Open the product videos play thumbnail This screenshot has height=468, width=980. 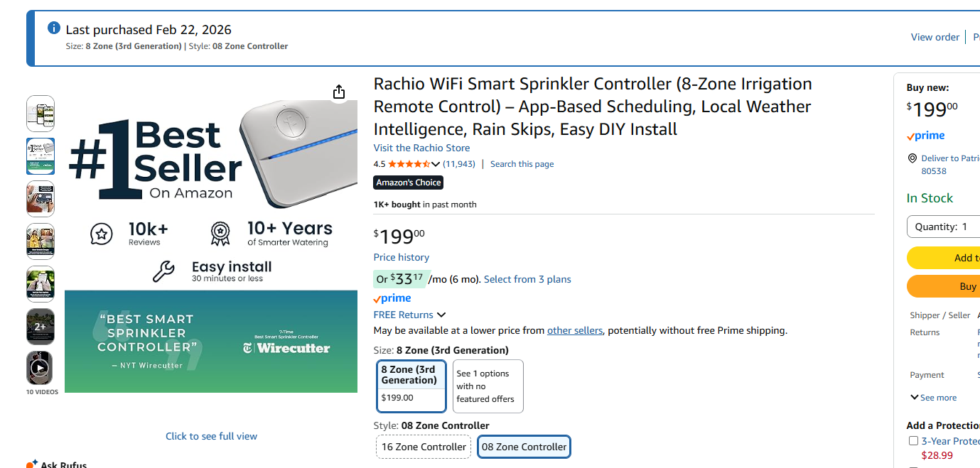point(40,369)
